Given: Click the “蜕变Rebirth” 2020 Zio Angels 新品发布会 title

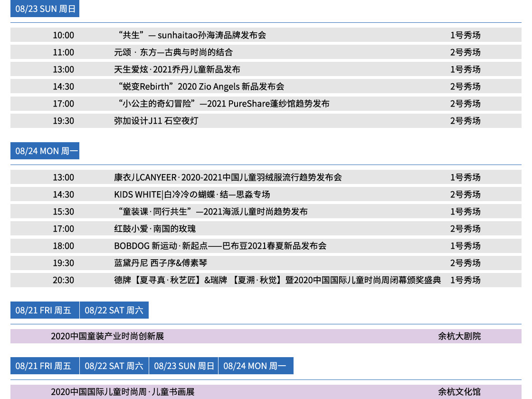Looking at the screenshot, I should pyautogui.click(x=201, y=87).
